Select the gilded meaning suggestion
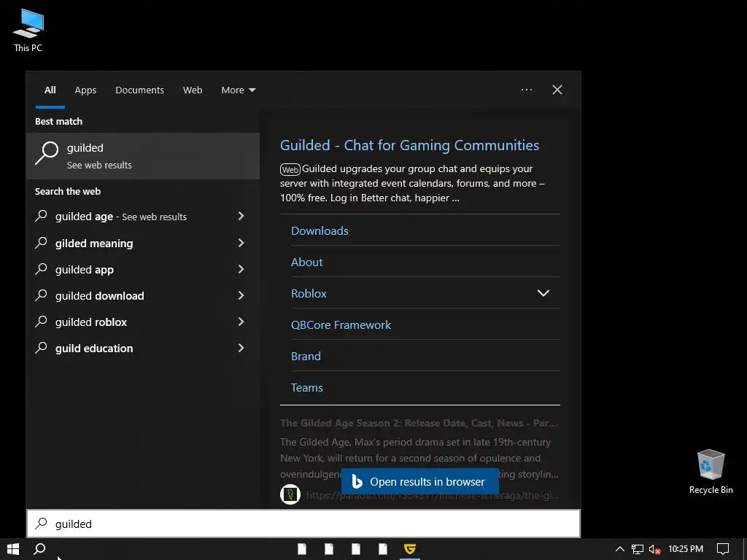The height and width of the screenshot is (560, 747). point(143,244)
